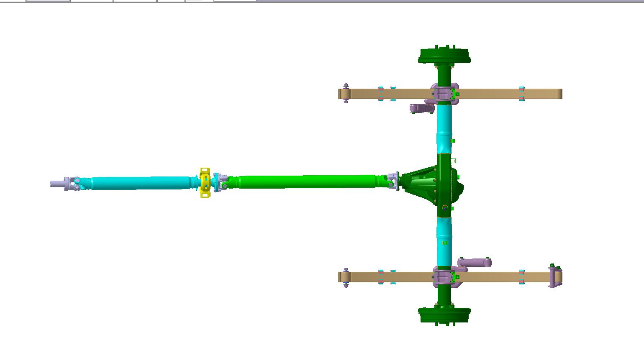Pick the universal joint beside the yellow bracket

pyautogui.click(x=221, y=183)
